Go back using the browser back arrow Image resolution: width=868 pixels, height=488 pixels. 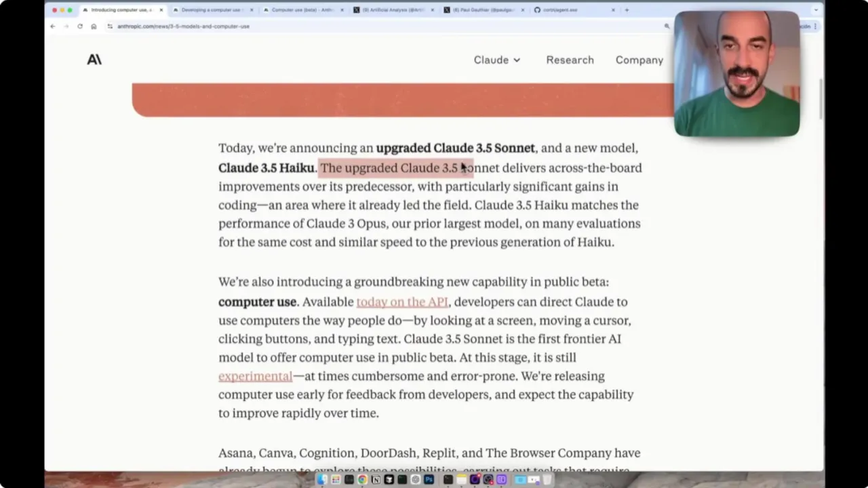53,26
